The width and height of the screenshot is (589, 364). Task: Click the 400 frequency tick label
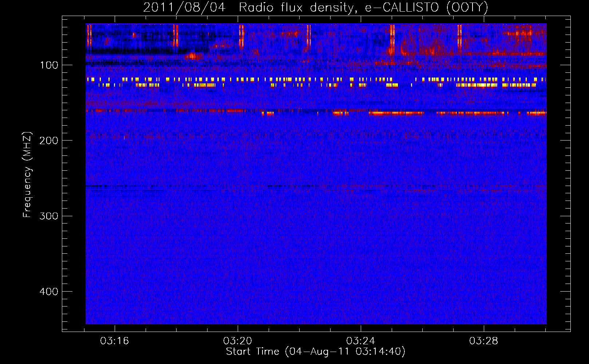tap(49, 292)
